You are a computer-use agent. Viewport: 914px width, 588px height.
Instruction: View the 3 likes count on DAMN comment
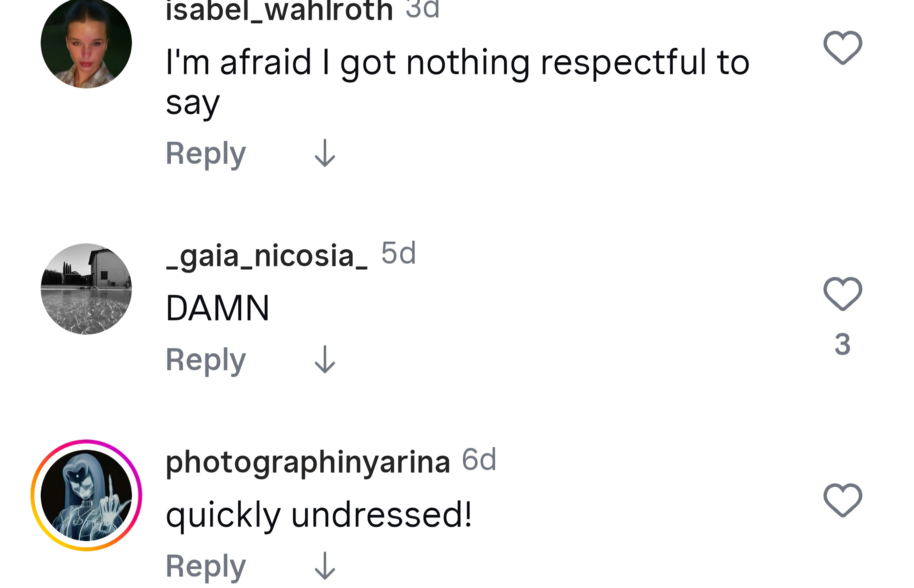click(x=842, y=344)
